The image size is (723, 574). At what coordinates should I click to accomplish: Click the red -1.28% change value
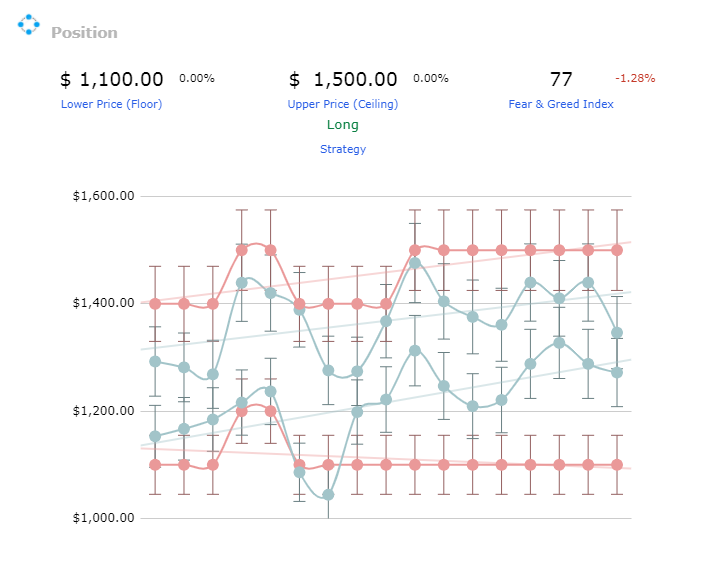pyautogui.click(x=635, y=78)
